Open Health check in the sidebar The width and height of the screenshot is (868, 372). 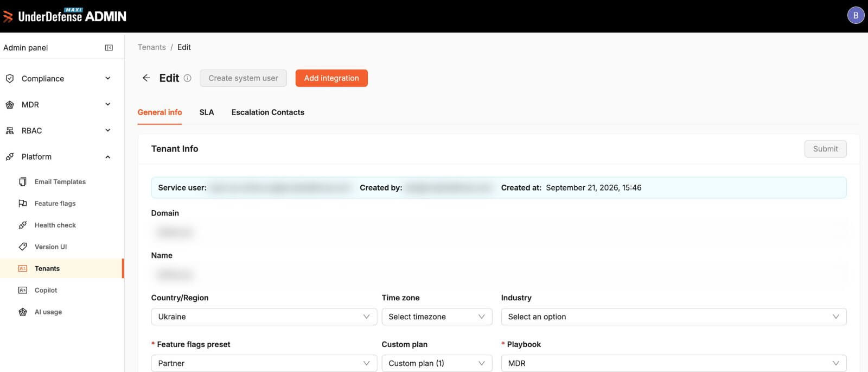pos(55,225)
